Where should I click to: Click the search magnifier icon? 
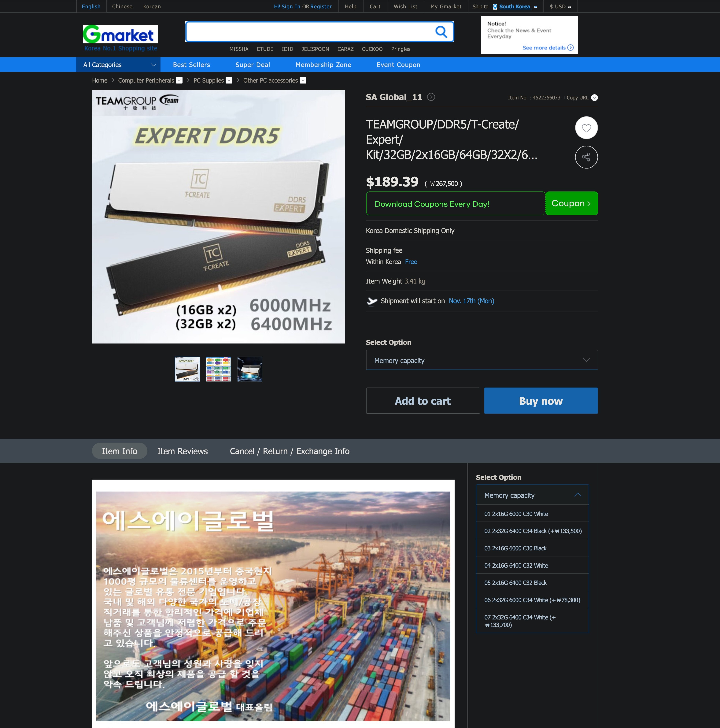(x=441, y=32)
